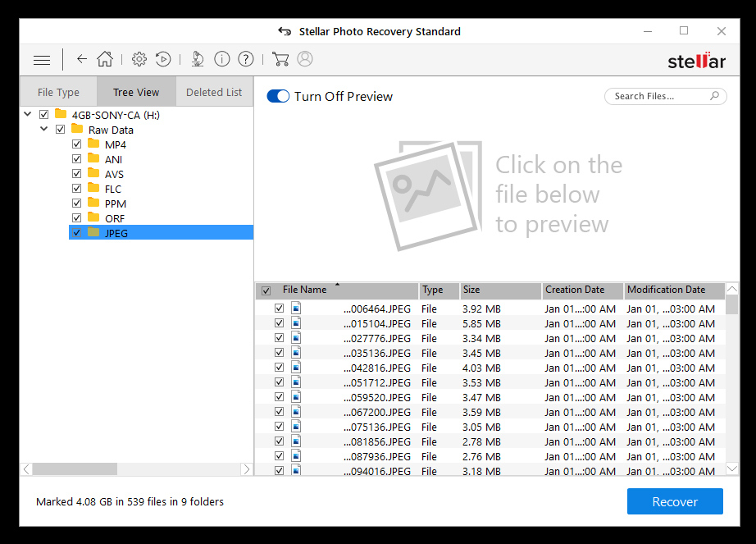The image size is (756, 544).
Task: Uncheck the checkbox for file 006464.JPEG
Action: tap(279, 309)
